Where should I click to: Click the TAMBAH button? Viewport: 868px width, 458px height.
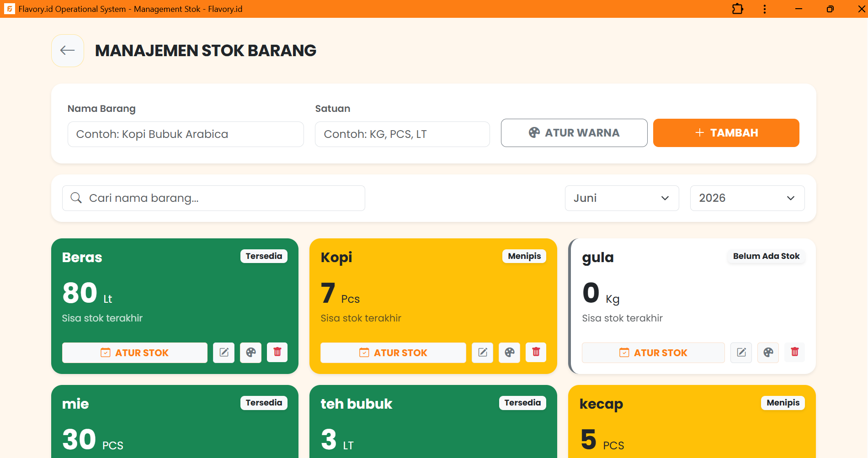pyautogui.click(x=726, y=133)
